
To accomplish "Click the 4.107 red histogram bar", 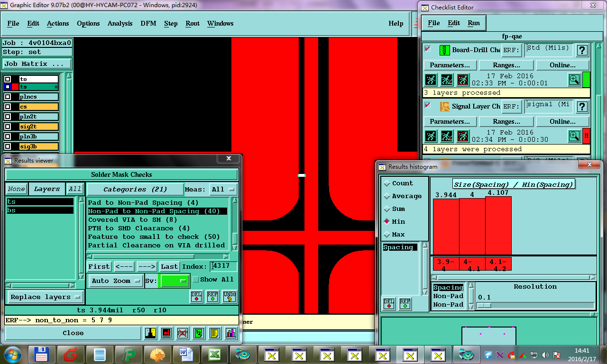I will click(498, 226).
